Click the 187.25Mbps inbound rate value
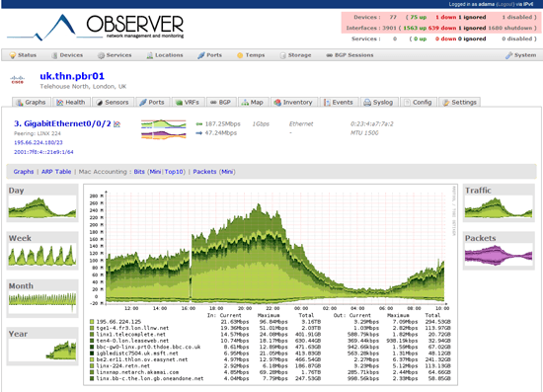The width and height of the screenshot is (543, 392). (x=222, y=124)
